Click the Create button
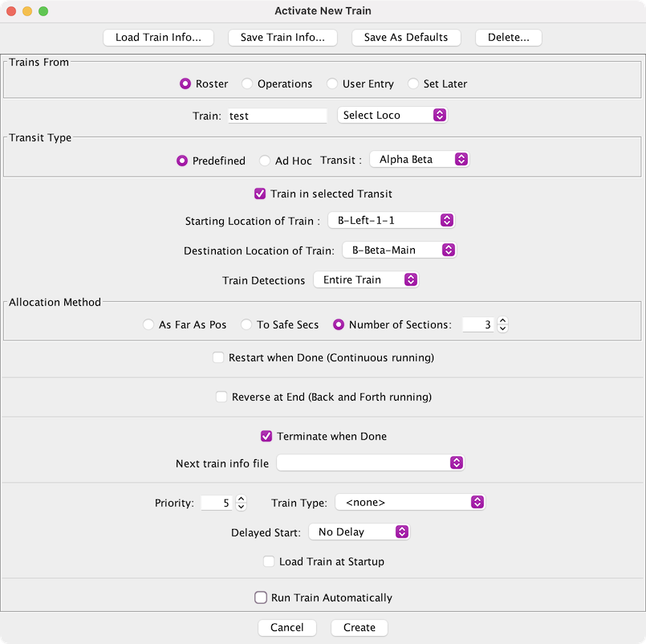The image size is (646, 644). click(359, 627)
